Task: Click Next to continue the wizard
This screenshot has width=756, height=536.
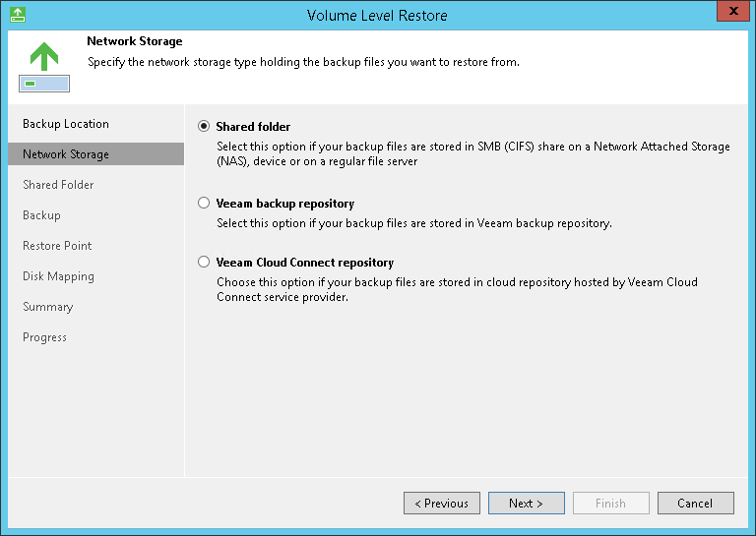Action: [x=526, y=504]
